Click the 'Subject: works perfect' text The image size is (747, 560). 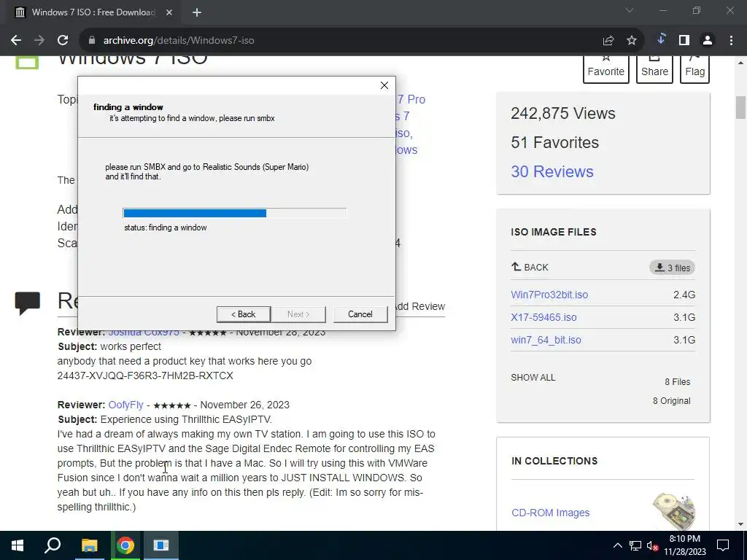coord(109,346)
